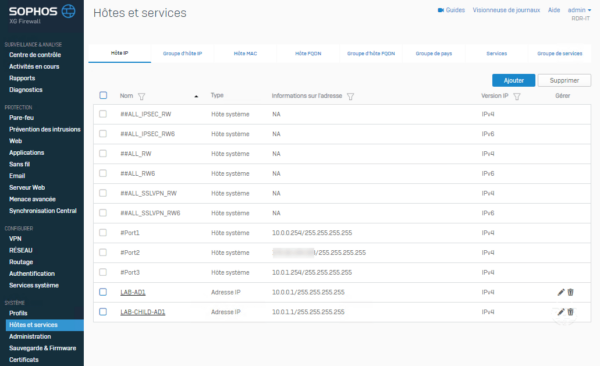600x366 pixels.
Task: Select the LAB-AD1 row checkbox
Action: 103,292
